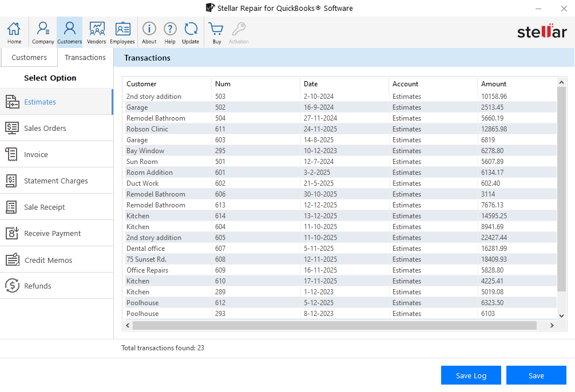Choose the Credit Memos option label
Screen dimensions: 575x392
49,260
